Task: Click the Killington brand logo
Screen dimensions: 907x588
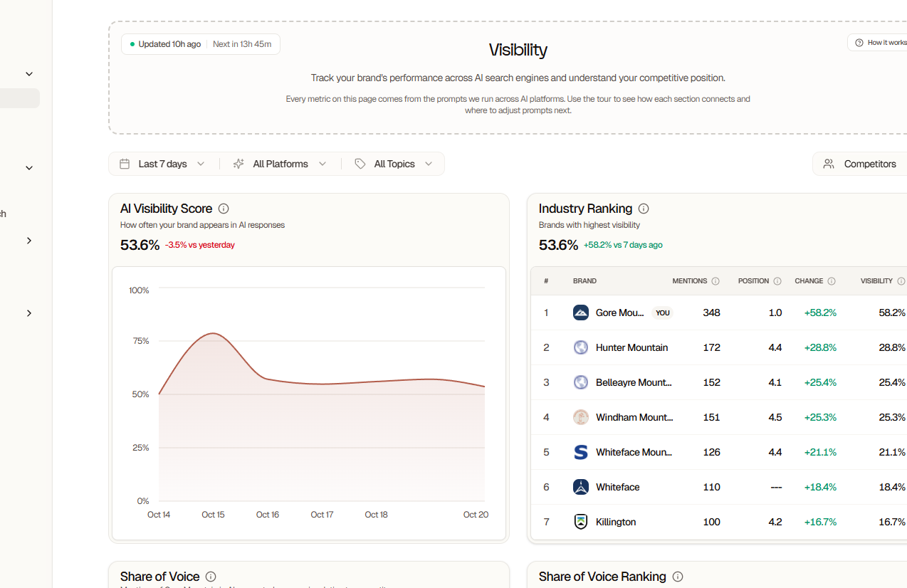Action: (580, 522)
